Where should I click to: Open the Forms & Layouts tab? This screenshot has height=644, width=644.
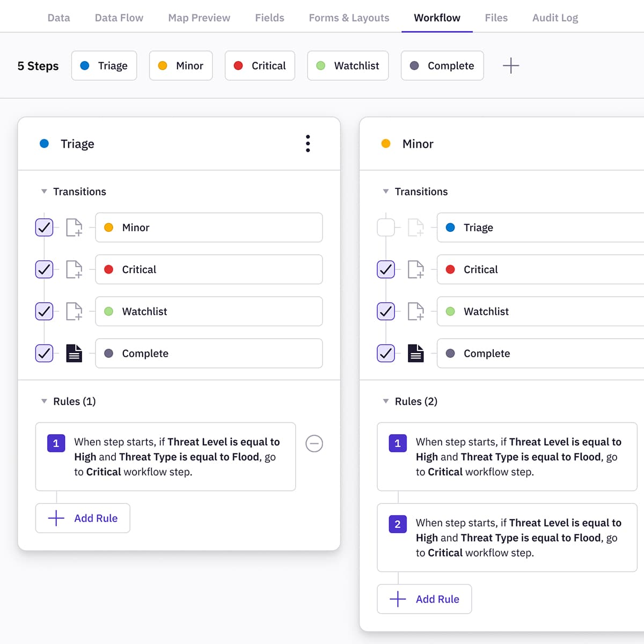click(x=349, y=17)
